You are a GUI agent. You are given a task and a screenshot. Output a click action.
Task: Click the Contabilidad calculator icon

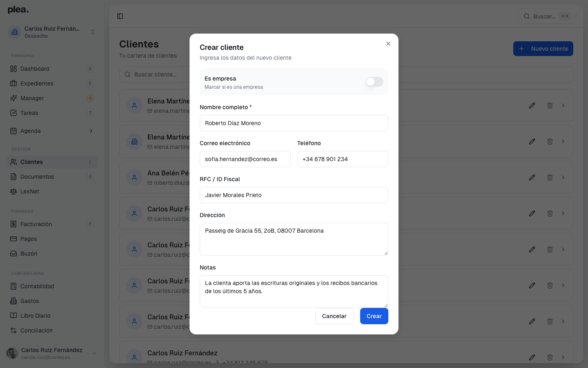13,286
